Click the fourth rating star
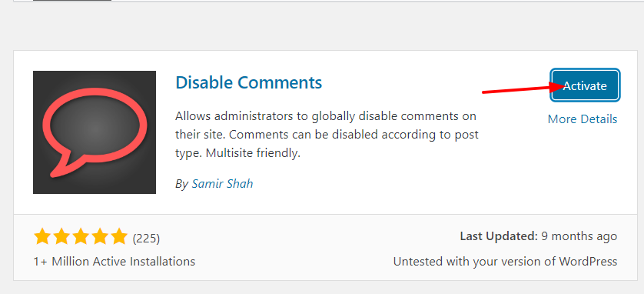This screenshot has height=294, width=644. (100, 237)
